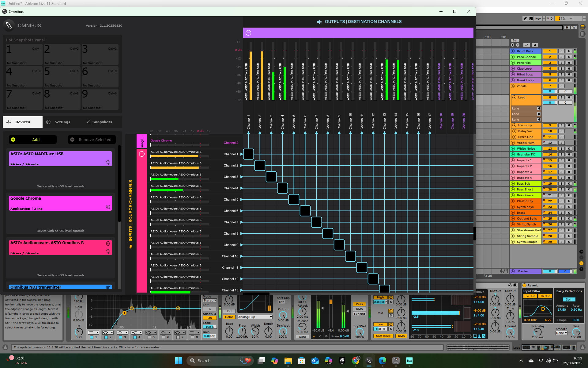This screenshot has width=588, height=368.
Task: Click the gear icon on the Audiomovers ASIO Omnibus B device
Action: pos(108,243)
